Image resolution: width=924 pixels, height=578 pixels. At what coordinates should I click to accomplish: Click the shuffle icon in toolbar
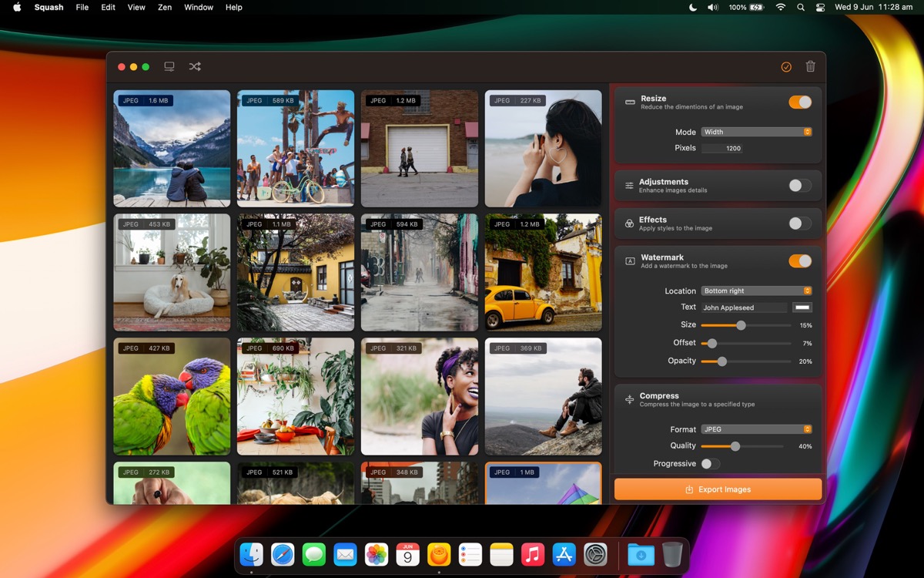pos(195,67)
